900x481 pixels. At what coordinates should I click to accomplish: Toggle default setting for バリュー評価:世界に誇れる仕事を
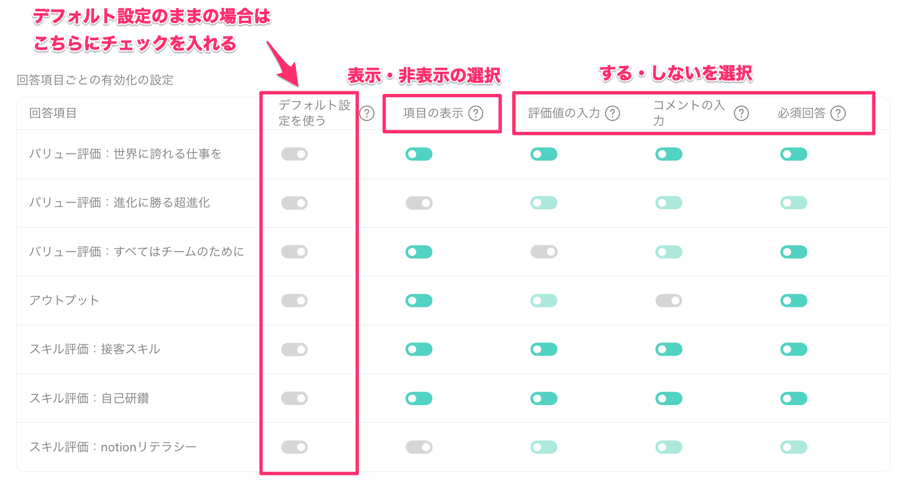[294, 154]
